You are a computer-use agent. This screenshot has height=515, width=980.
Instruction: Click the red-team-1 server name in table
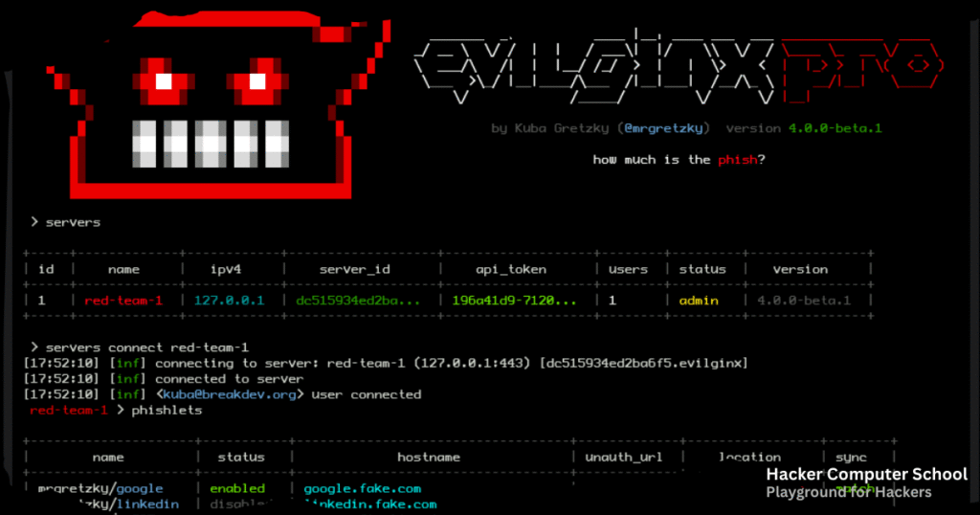[123, 300]
